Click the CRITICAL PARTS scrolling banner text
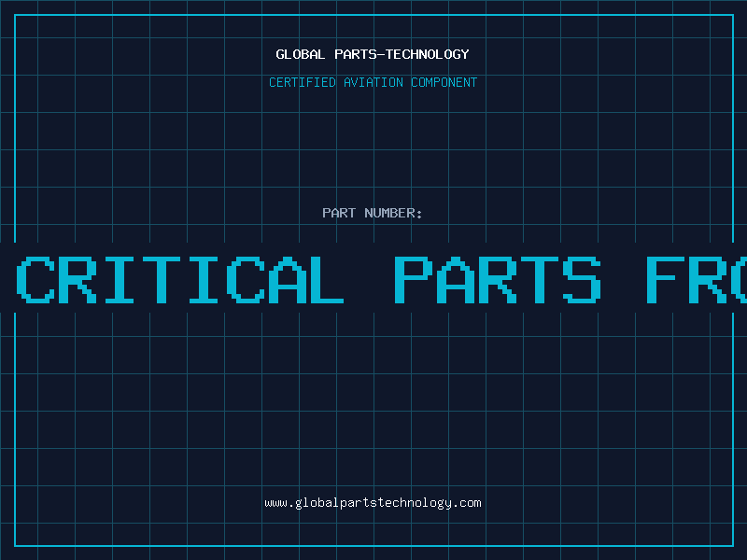This screenshot has height=560, width=747. (x=381, y=280)
